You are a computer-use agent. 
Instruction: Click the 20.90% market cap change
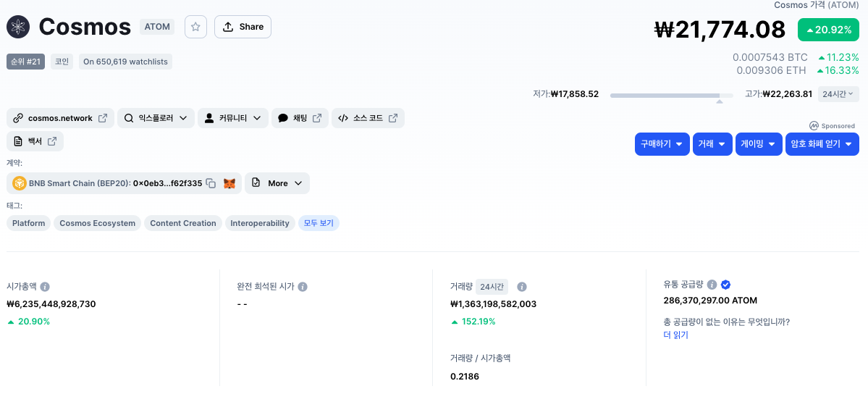click(28, 322)
